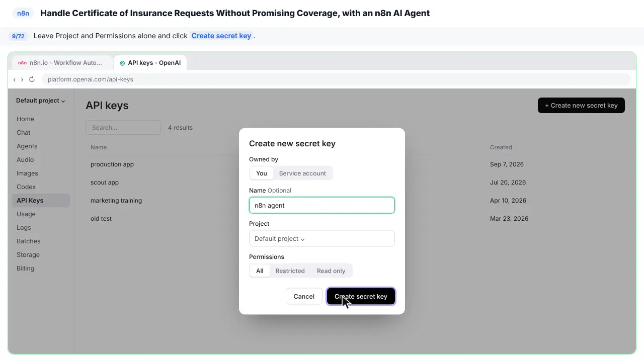Cancel the new secret key dialog

tap(304, 296)
